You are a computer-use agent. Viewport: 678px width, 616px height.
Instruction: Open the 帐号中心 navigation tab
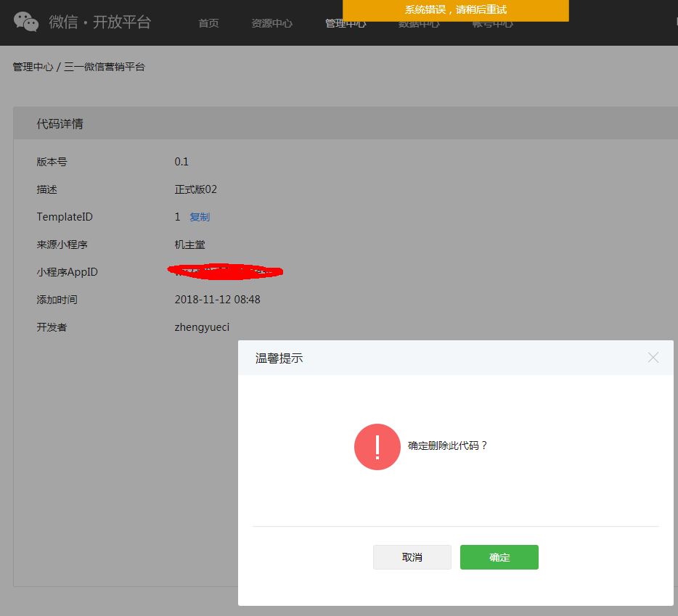click(x=492, y=23)
